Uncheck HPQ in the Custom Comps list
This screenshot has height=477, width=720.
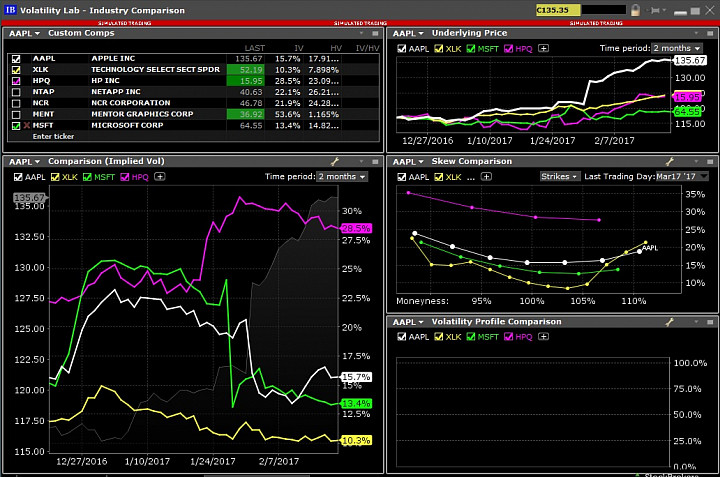coord(16,81)
